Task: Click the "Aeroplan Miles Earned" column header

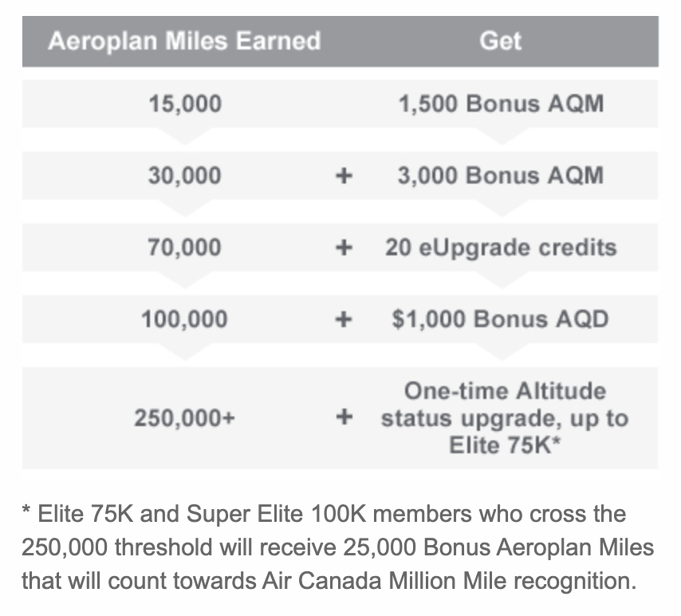Action: point(184,41)
